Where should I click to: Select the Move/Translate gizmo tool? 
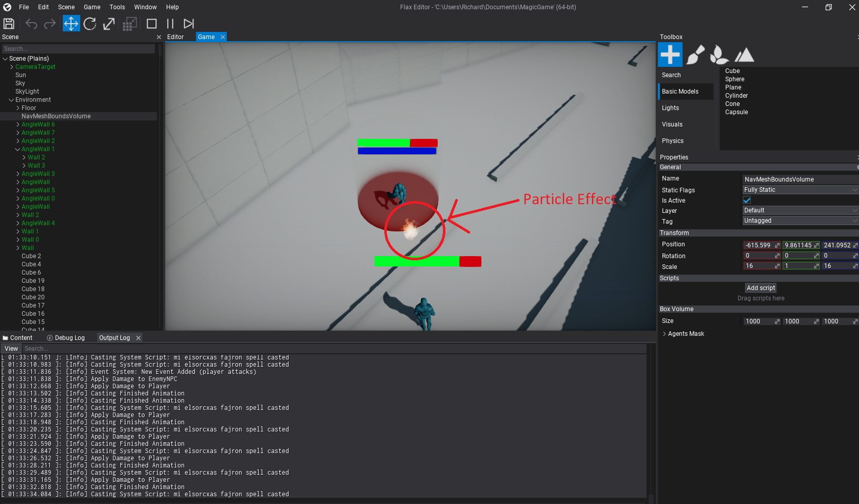pos(71,23)
